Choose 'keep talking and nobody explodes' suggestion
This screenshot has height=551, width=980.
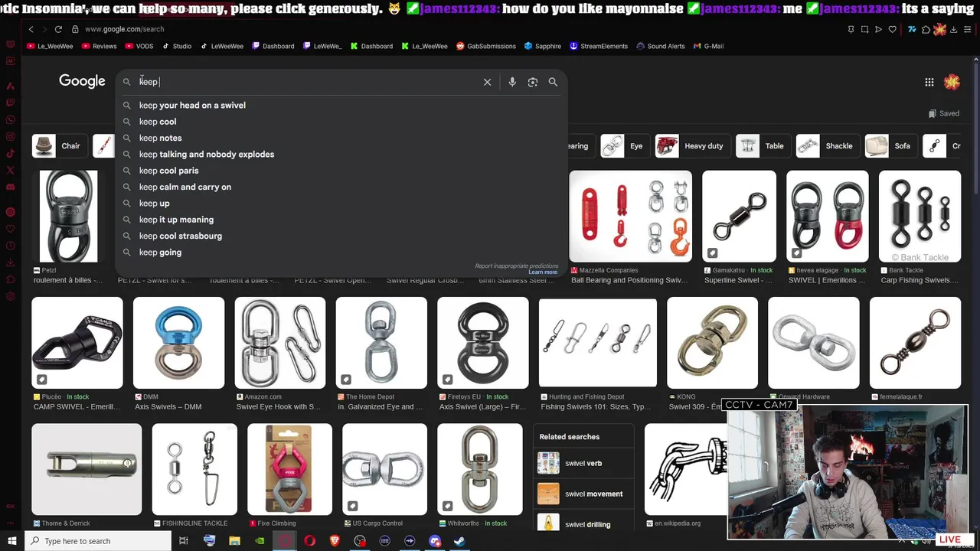(341, 155)
